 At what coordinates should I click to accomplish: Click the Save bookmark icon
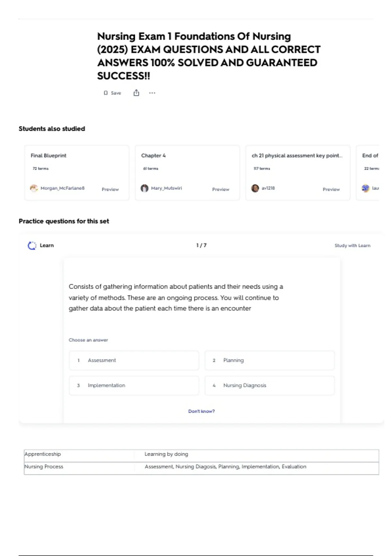(x=106, y=93)
